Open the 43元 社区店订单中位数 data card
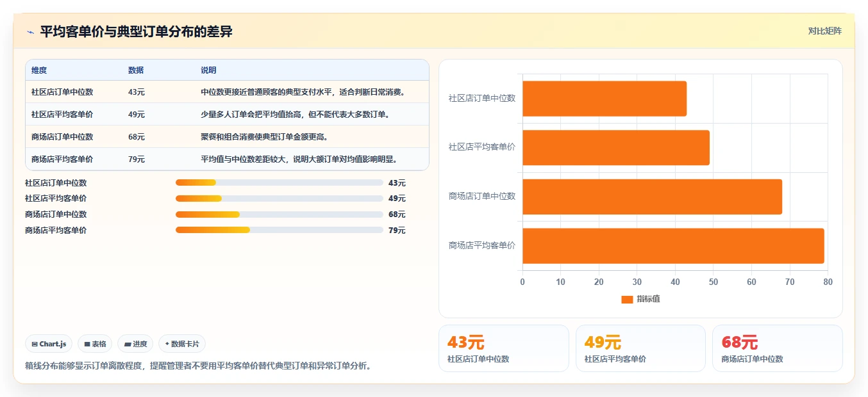The height and width of the screenshot is (397, 868). pyautogui.click(x=504, y=348)
